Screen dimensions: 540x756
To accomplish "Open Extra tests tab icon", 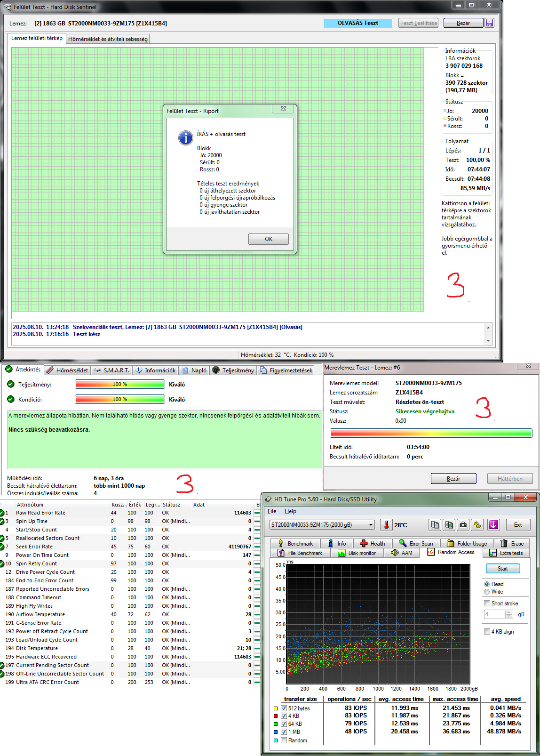I will pyautogui.click(x=506, y=553).
